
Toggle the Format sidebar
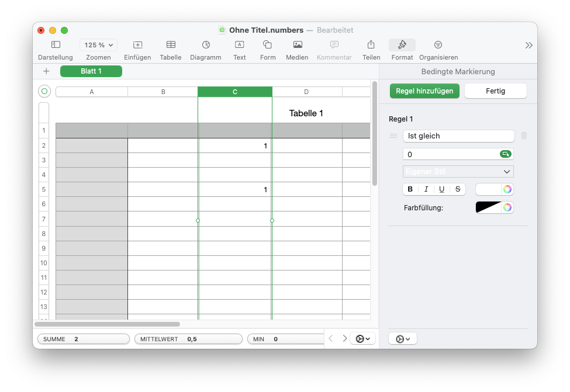pos(402,50)
